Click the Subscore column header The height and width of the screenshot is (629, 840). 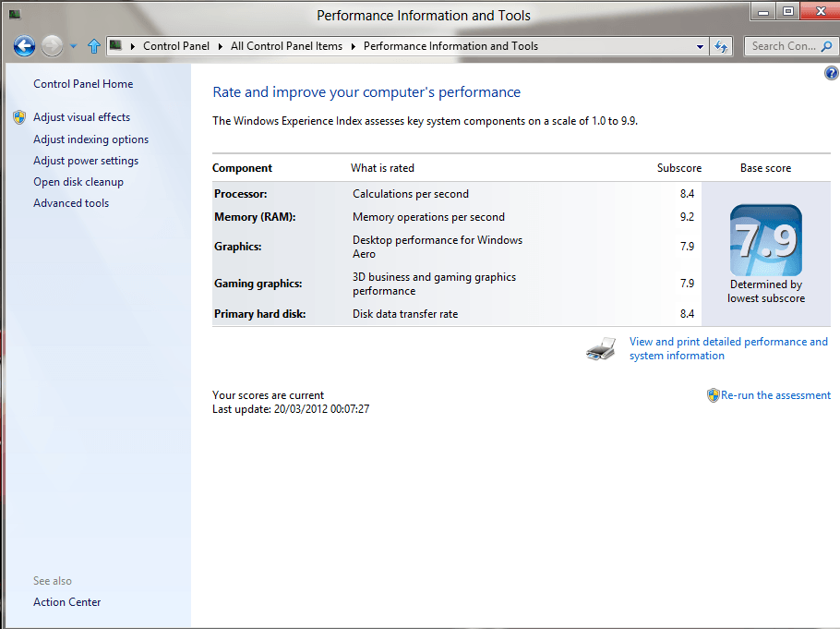pyautogui.click(x=679, y=168)
